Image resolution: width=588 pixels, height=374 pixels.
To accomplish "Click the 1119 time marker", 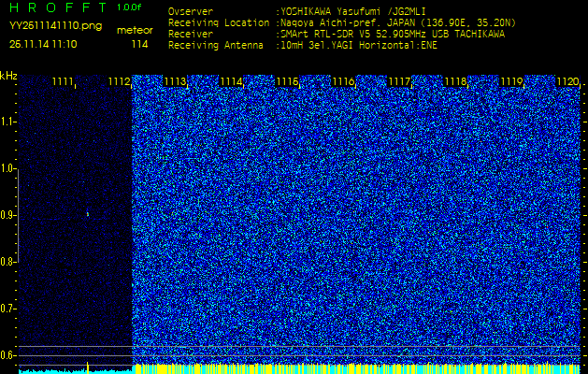I will 511,81.
